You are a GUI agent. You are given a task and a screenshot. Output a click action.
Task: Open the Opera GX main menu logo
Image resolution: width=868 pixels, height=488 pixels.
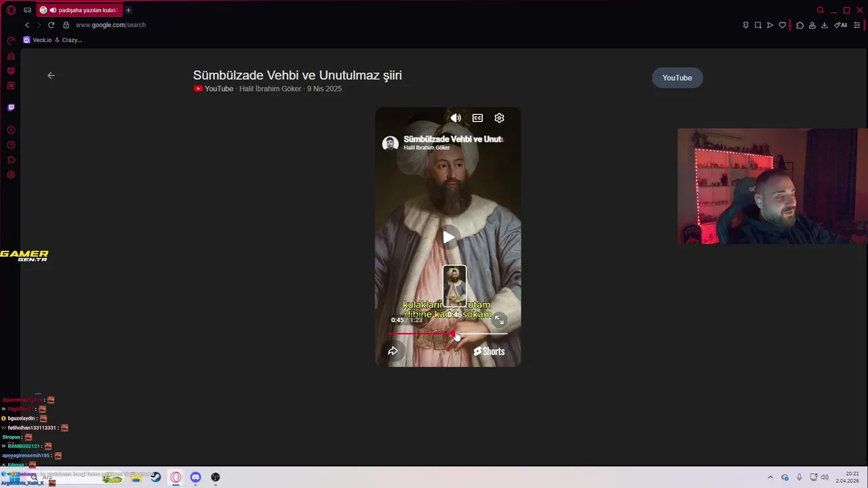pos(11,10)
